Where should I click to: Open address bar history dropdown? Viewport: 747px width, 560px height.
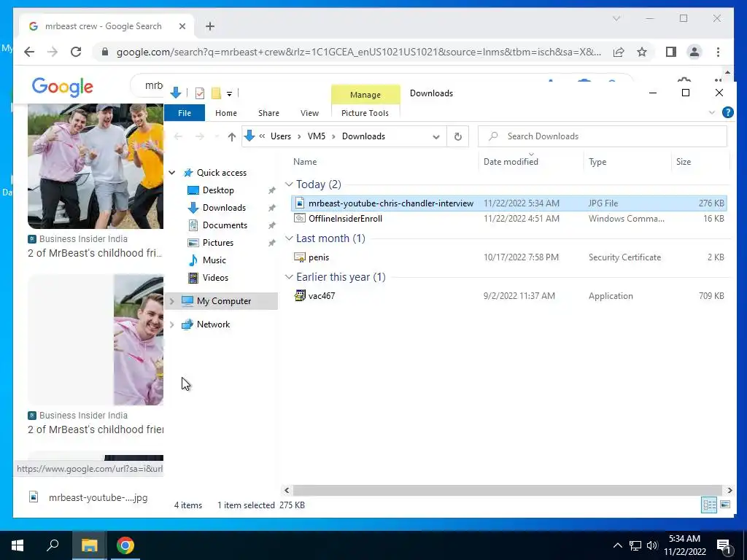(x=436, y=137)
